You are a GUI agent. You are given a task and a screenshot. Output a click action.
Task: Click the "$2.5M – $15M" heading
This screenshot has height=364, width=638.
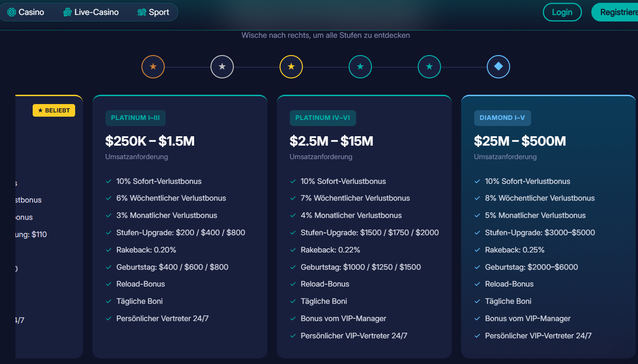pyautogui.click(x=331, y=141)
